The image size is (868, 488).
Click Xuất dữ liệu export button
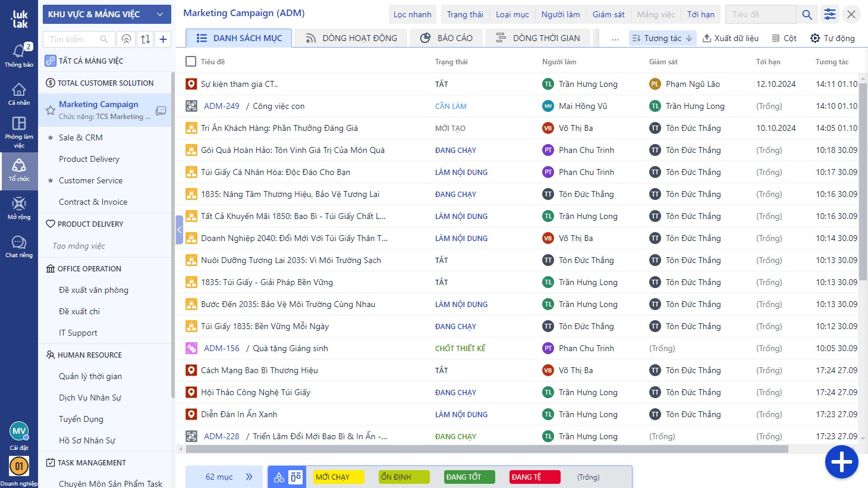[x=730, y=38]
